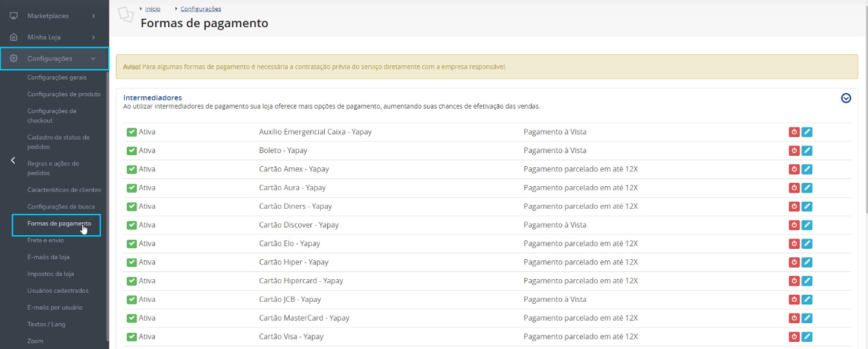Toggle off Cartão Hipercard using red power button
Viewport: 868px width, 349px height.
794,281
